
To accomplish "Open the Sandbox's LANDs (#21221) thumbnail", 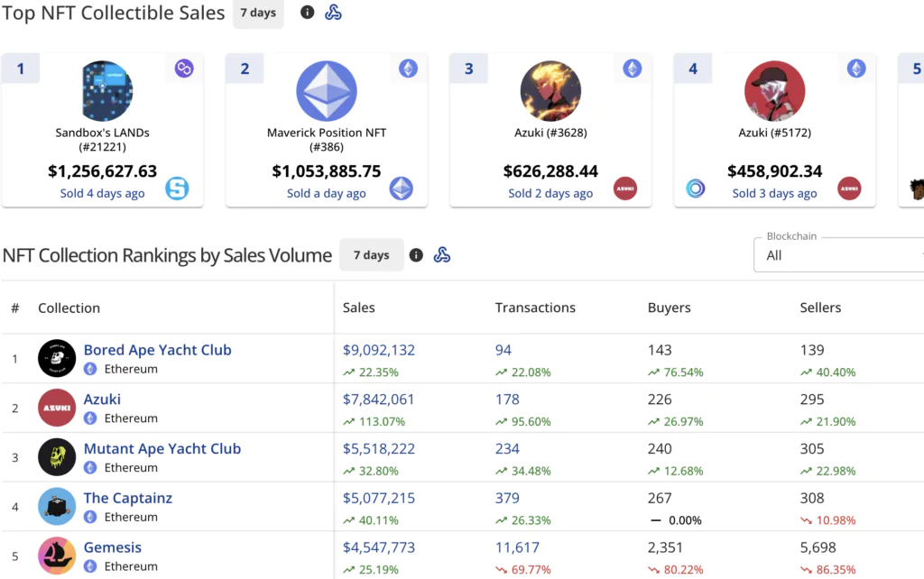I will coord(106,91).
